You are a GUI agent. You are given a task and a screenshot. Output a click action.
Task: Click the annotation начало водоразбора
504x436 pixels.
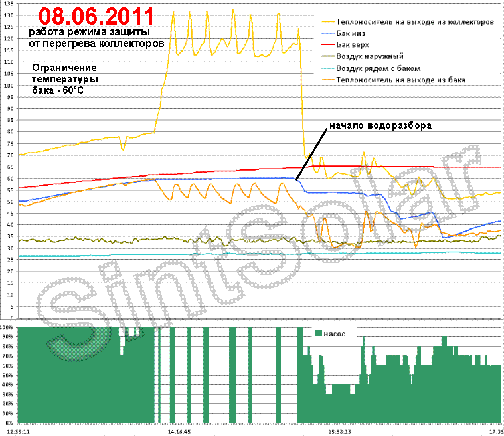point(380,125)
